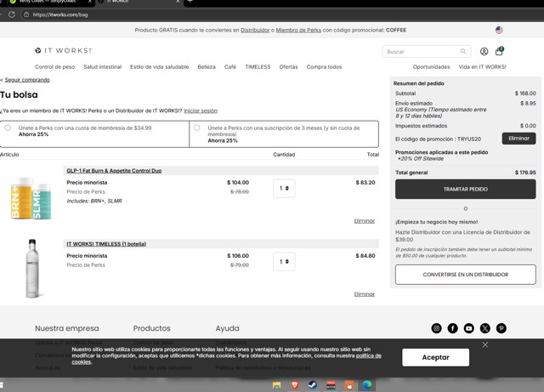This screenshot has height=392, width=544.
Task: Click the Total general $176.95 amount
Action: pos(525,173)
